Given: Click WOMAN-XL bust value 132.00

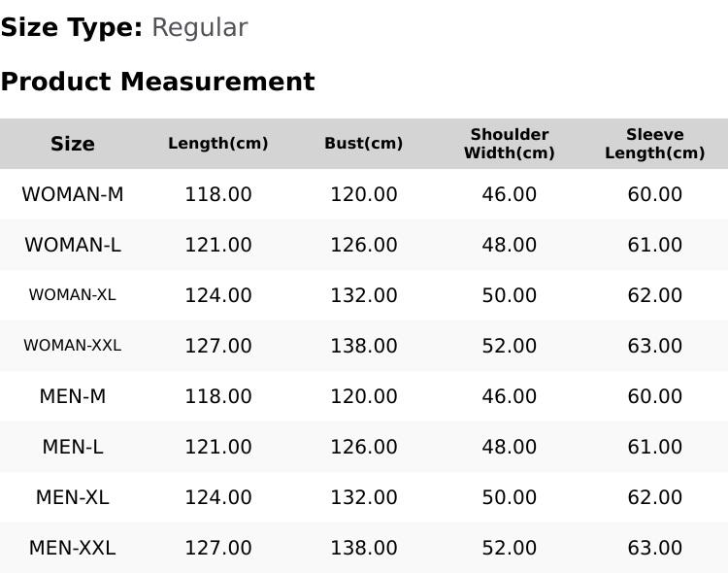Looking at the screenshot, I should 364,295.
